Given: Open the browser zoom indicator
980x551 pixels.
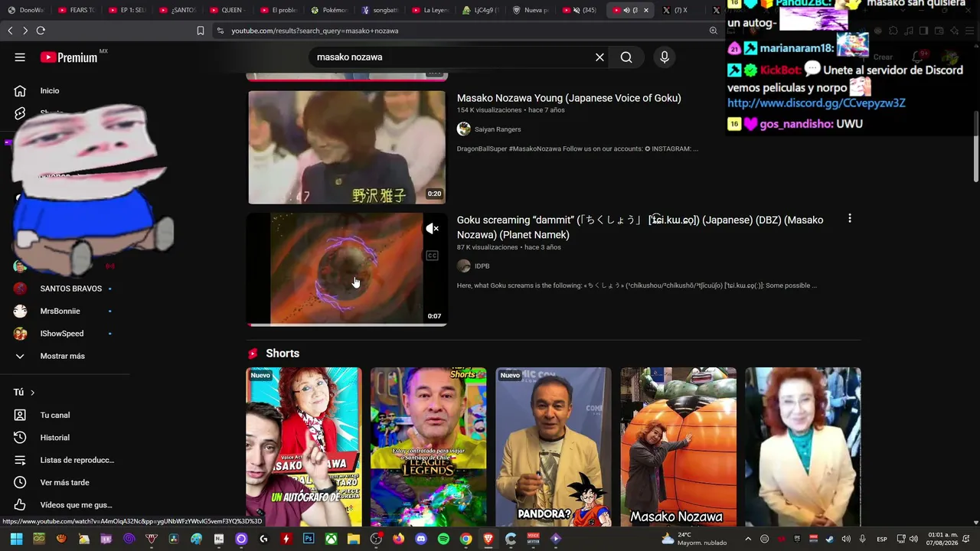Looking at the screenshot, I should [714, 31].
